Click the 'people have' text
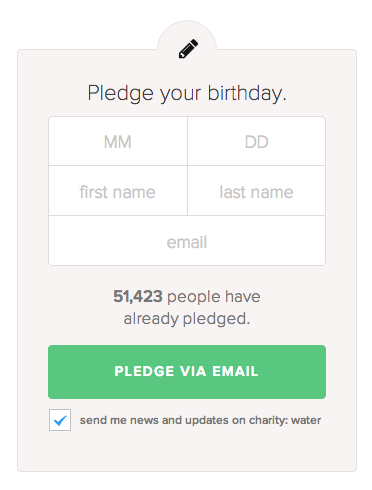The image size is (372, 490). click(214, 297)
